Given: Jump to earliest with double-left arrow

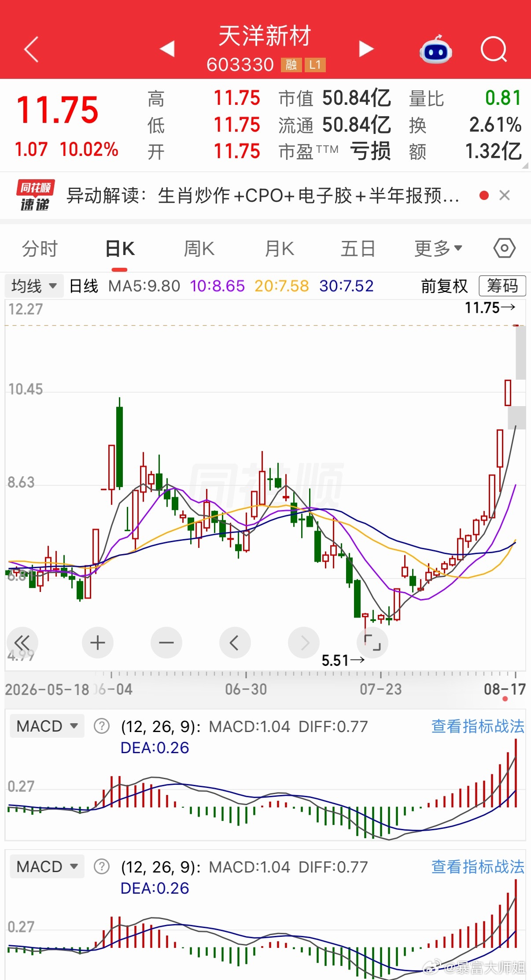Looking at the screenshot, I should tap(22, 643).
